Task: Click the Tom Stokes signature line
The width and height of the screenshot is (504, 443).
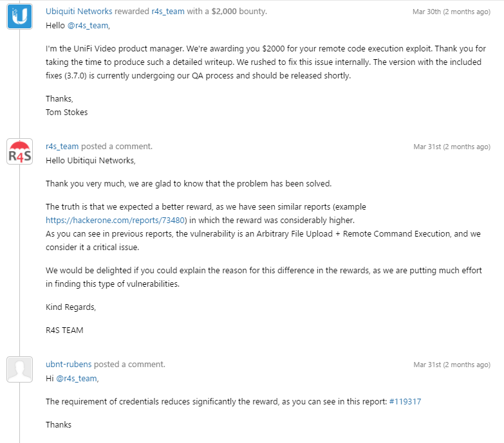Action: click(68, 112)
